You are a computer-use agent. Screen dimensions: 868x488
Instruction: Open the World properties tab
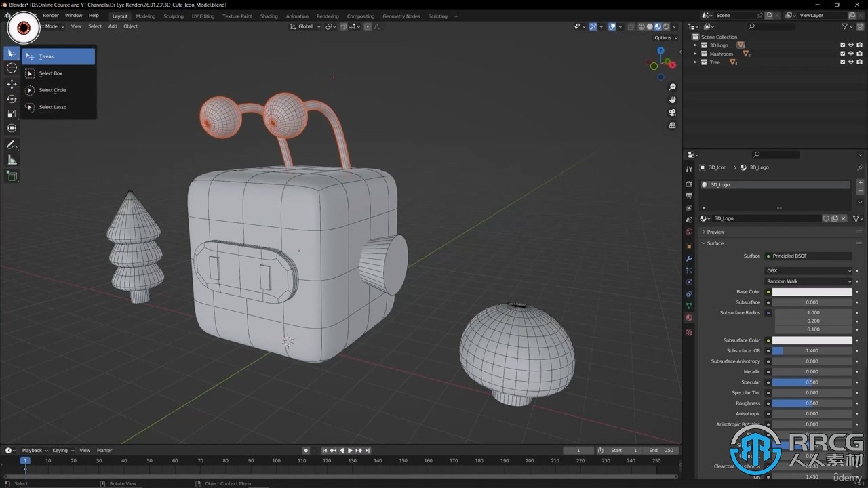click(x=689, y=232)
